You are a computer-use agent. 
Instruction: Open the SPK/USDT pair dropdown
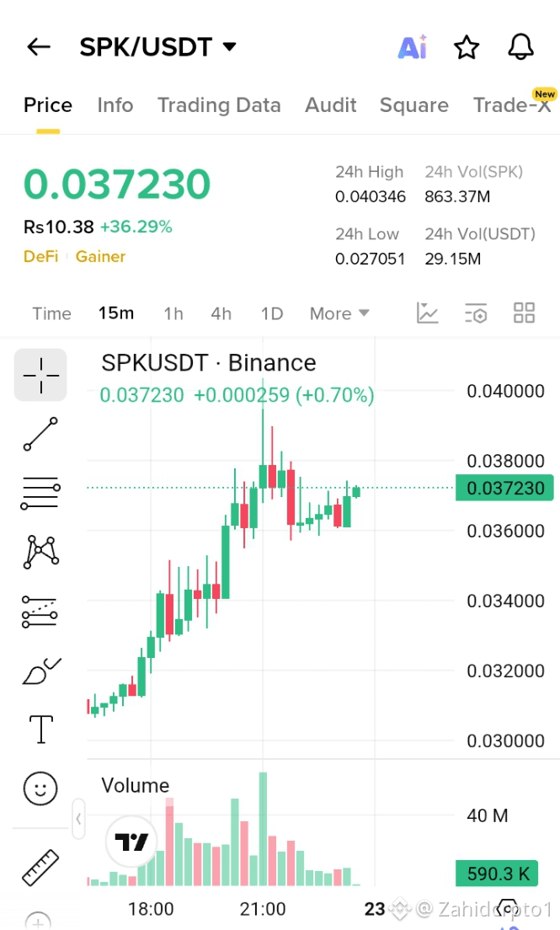[157, 47]
